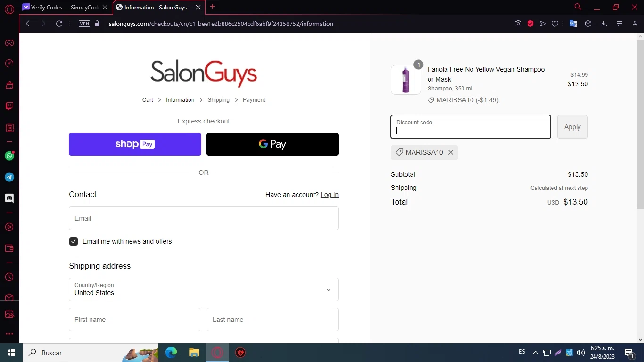Open the translate extension icon
644x362 pixels.
tap(573, 24)
